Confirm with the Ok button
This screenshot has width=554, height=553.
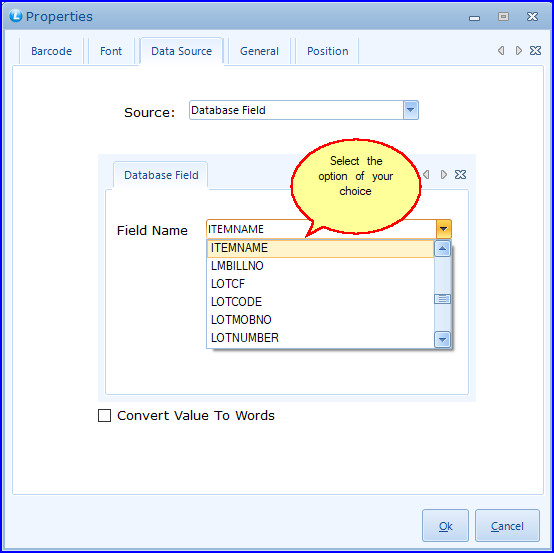click(x=445, y=526)
